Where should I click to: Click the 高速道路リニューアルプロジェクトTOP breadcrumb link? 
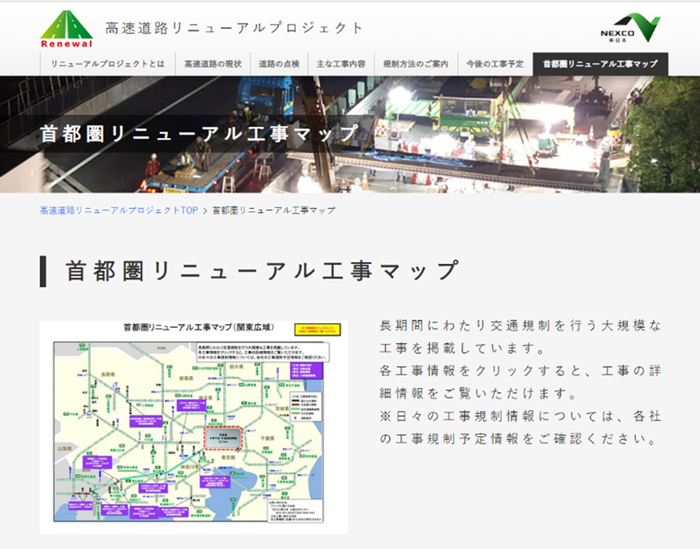[119, 211]
